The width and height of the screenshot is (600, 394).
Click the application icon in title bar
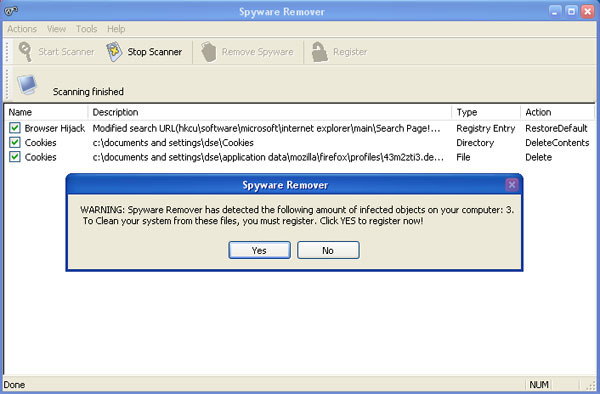[x=11, y=11]
